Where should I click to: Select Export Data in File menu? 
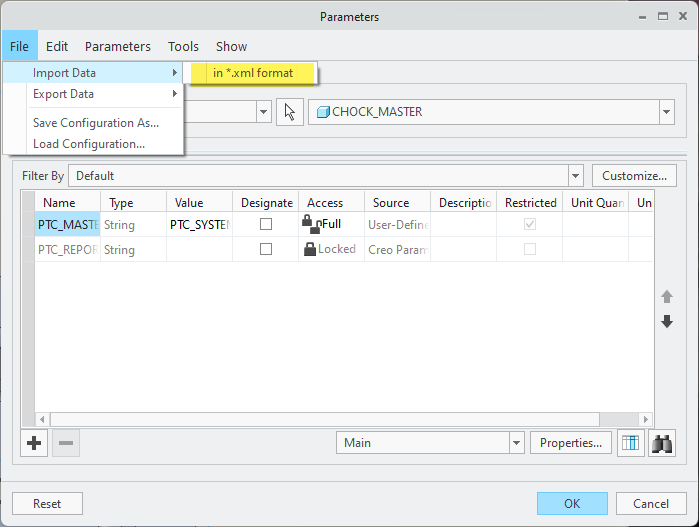[64, 94]
